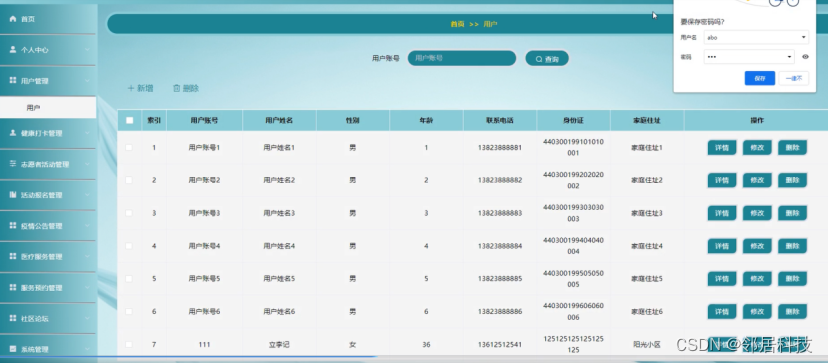Open 详情 for 用户账号4
Viewport: 828px width, 363px height.
[x=722, y=246]
